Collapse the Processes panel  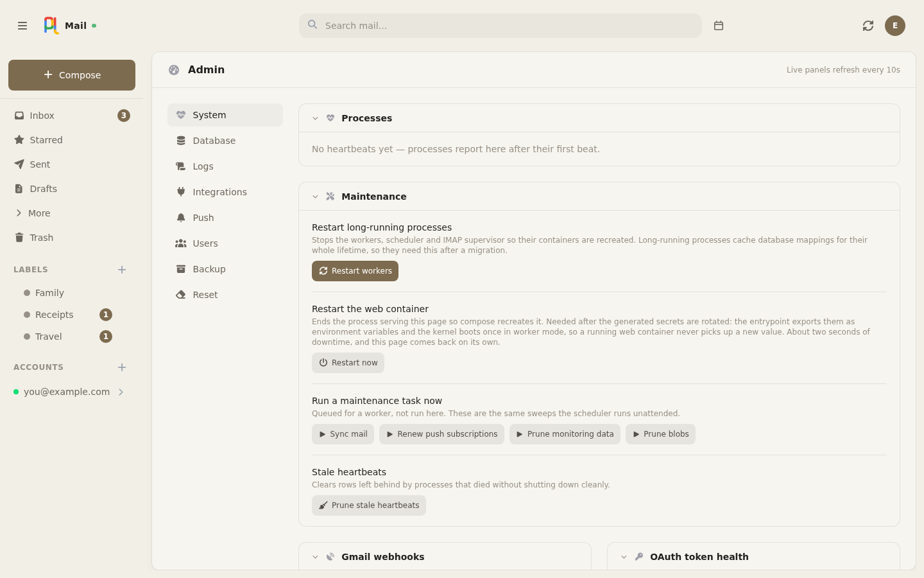315,118
